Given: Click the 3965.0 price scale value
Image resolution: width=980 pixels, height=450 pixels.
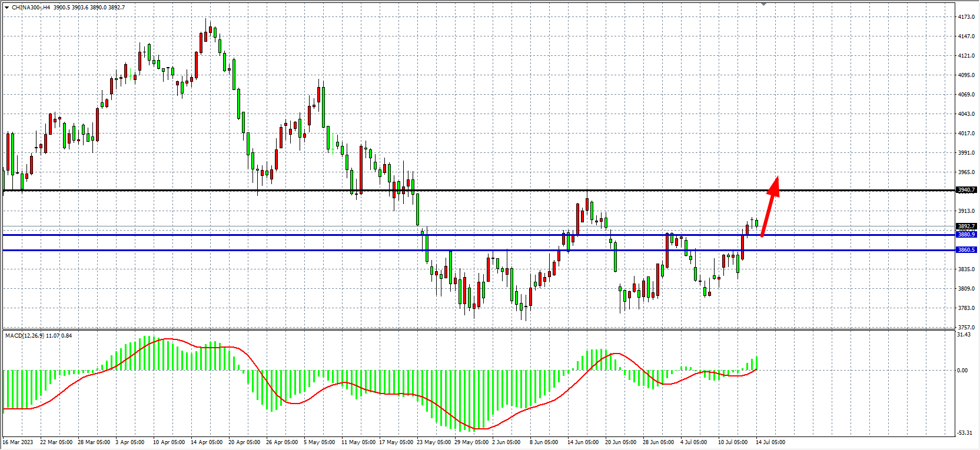Looking at the screenshot, I should tap(966, 172).
